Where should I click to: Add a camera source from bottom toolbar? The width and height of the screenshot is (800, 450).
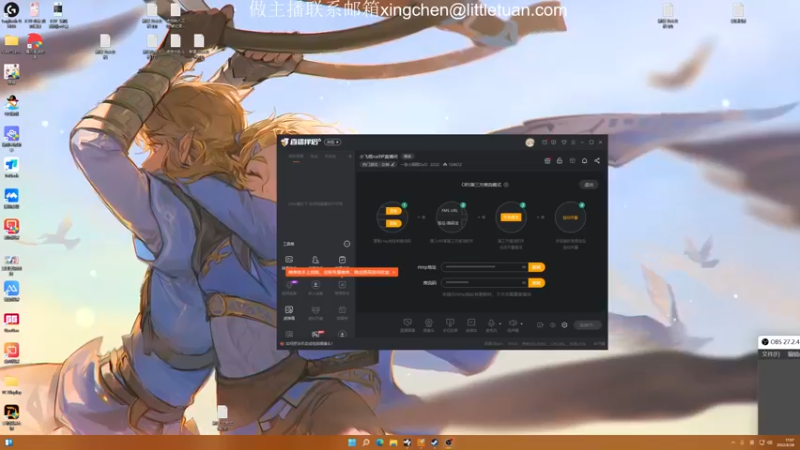click(x=429, y=322)
